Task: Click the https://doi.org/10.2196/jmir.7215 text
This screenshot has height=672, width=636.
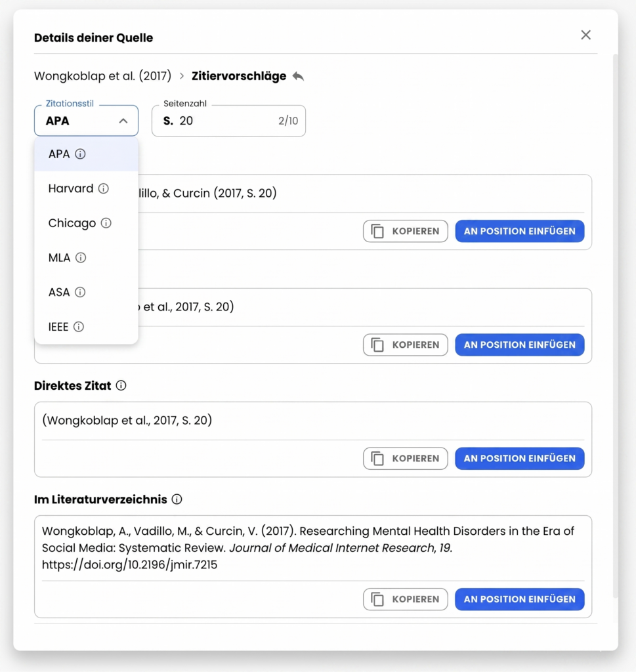Action: pyautogui.click(x=129, y=565)
